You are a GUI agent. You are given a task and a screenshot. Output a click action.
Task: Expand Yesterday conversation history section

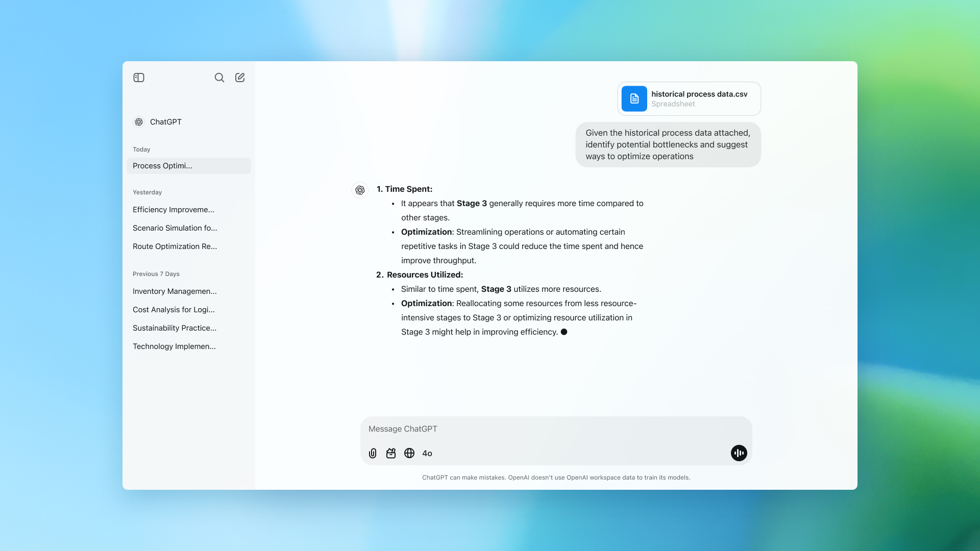click(146, 192)
